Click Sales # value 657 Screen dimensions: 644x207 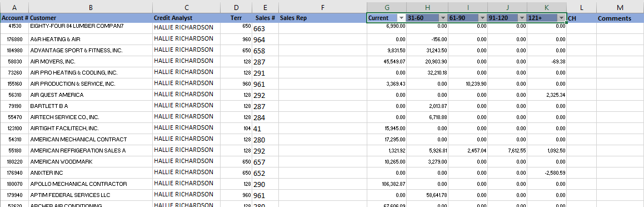pos(265,162)
